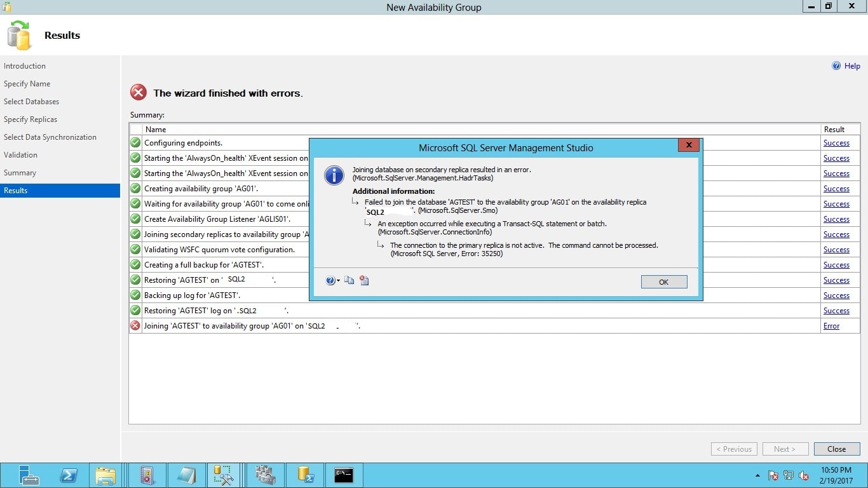Open Server Manager from the taskbar
Image resolution: width=868 pixels, height=488 pixels.
tap(29, 475)
